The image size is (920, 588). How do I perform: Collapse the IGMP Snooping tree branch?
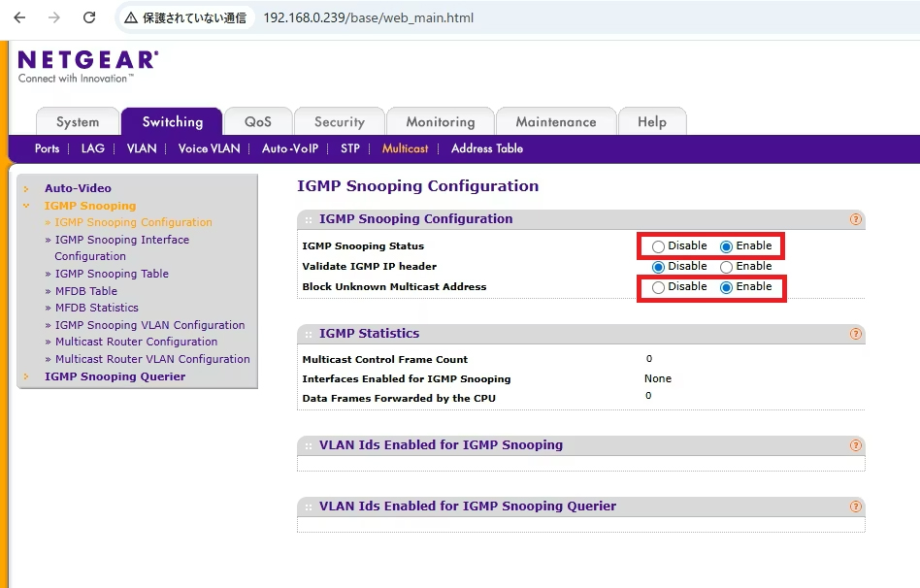(23, 205)
